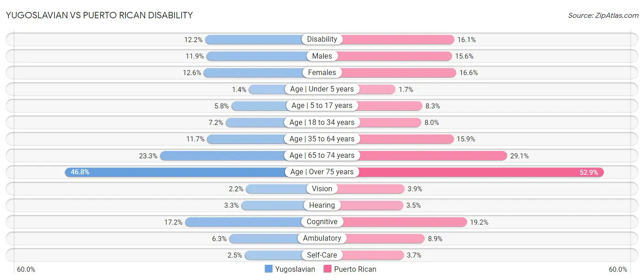Select the Disability category label
The image size is (644, 280).
tap(322, 39)
